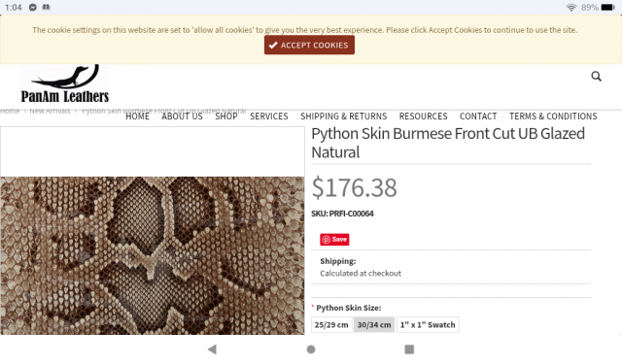The image size is (622, 364).
Task: Click the checkmark on Accept Cookies
Action: click(273, 46)
